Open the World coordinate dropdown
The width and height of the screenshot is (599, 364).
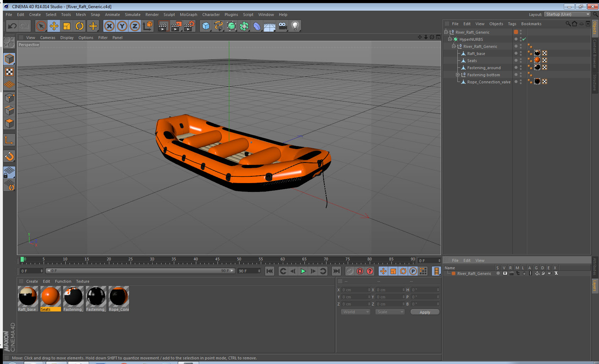(x=356, y=312)
